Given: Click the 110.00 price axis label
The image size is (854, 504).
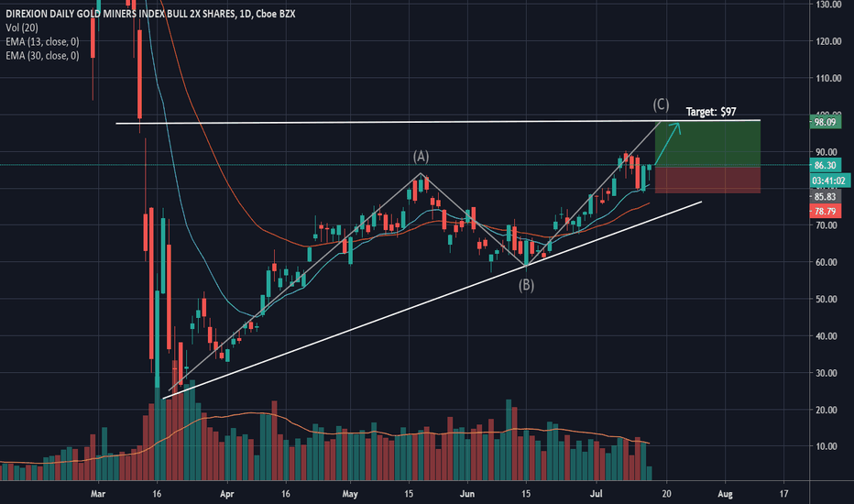Looking at the screenshot, I should pos(827,79).
